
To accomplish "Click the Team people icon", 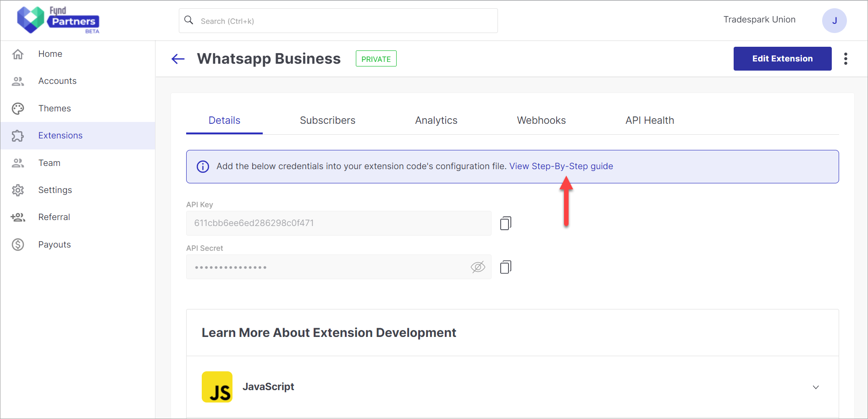I will pyautogui.click(x=18, y=163).
